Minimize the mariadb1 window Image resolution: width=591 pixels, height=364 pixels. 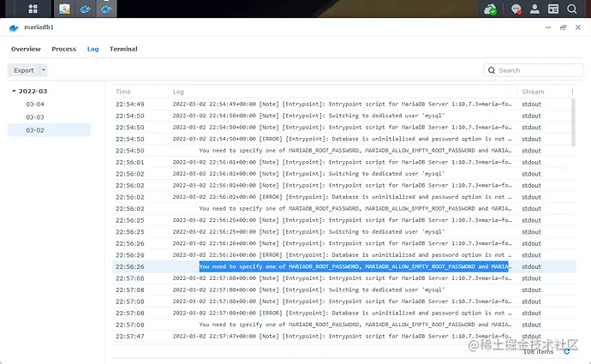tap(548, 27)
